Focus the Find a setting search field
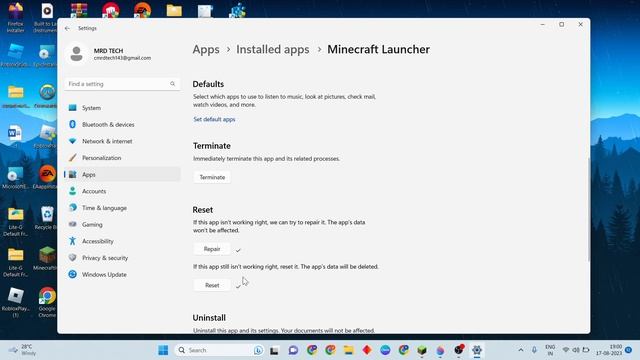Viewport: 640px width, 360px height. [x=122, y=84]
